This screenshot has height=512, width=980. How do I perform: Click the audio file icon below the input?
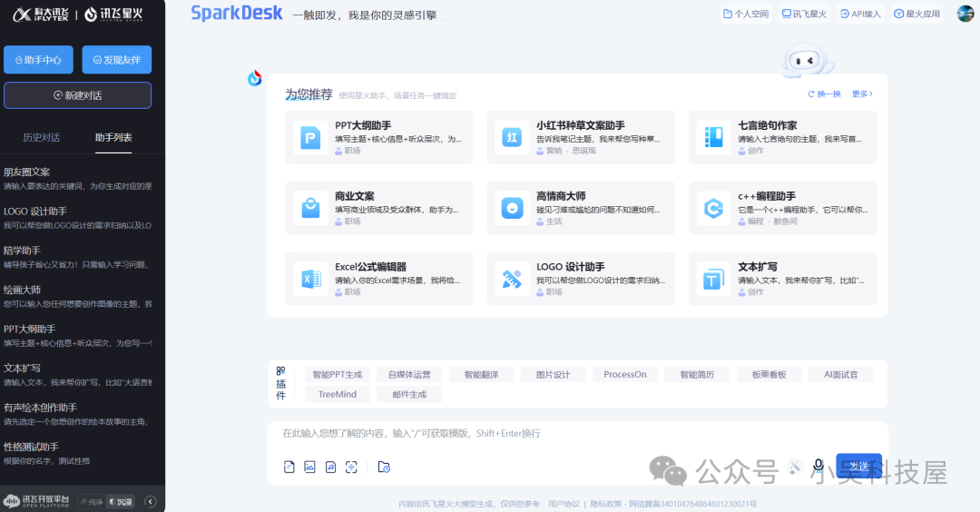coord(330,467)
